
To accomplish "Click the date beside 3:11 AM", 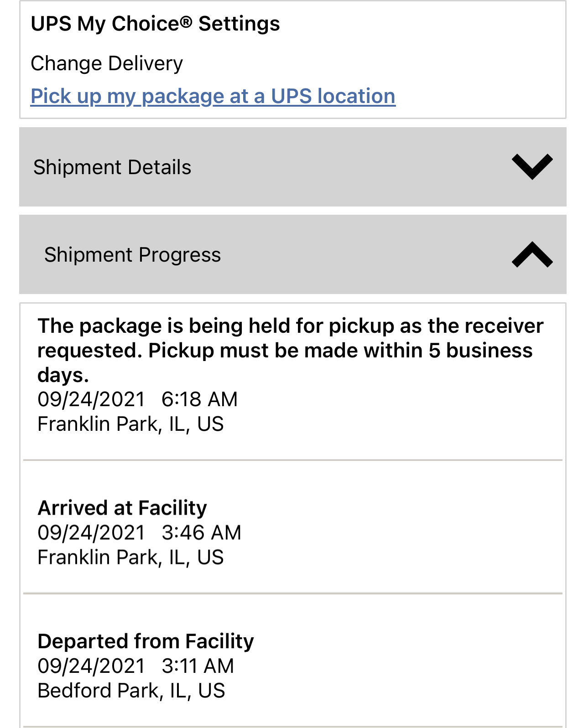I will pos(91,666).
